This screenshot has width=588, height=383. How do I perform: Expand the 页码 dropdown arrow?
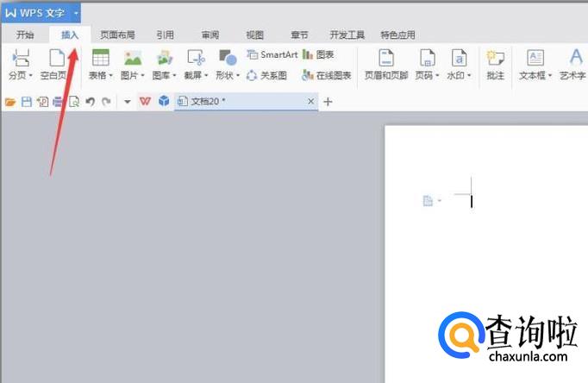point(437,76)
